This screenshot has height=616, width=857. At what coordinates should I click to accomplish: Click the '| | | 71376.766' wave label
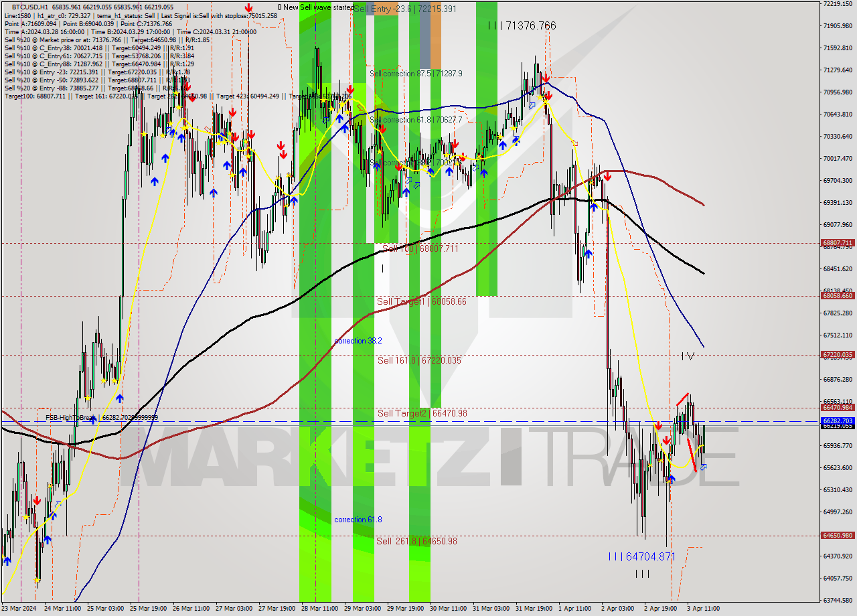522,25
